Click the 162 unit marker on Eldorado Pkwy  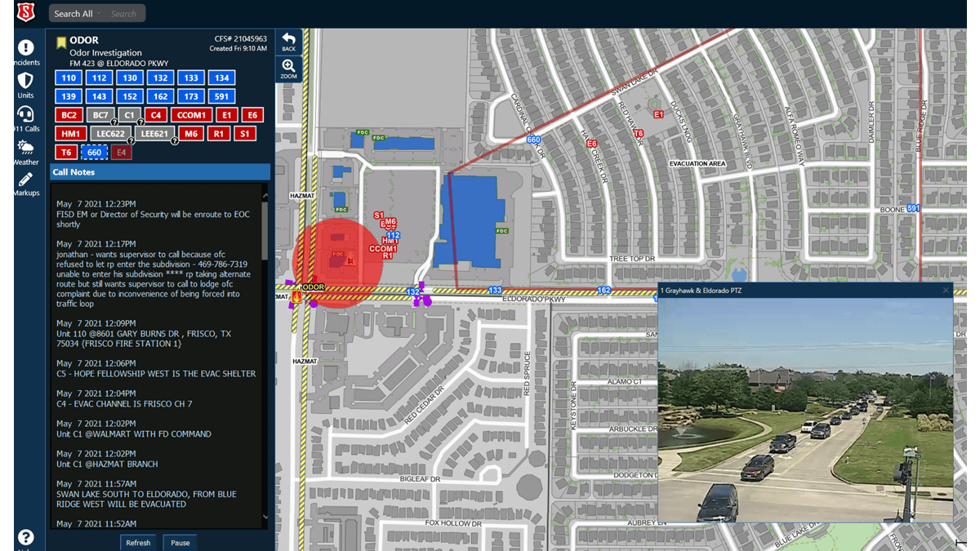[604, 290]
